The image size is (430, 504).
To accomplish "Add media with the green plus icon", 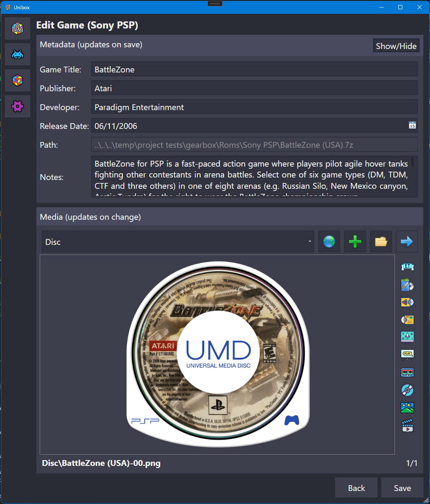I will 355,242.
